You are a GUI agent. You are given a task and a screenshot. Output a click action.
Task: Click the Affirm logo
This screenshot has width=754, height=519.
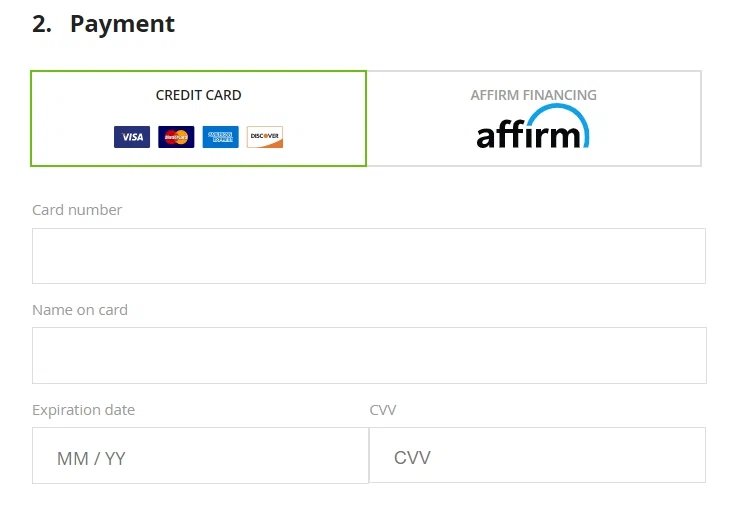pos(532,130)
